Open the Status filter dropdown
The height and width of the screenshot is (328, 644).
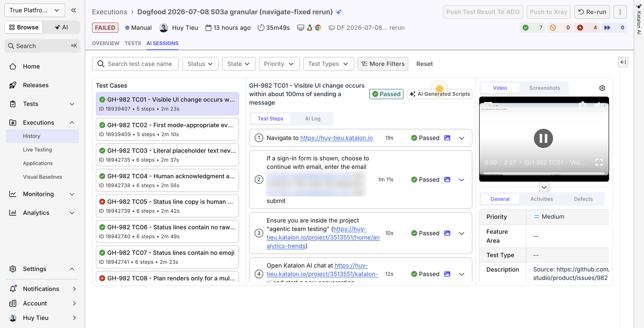pos(200,64)
